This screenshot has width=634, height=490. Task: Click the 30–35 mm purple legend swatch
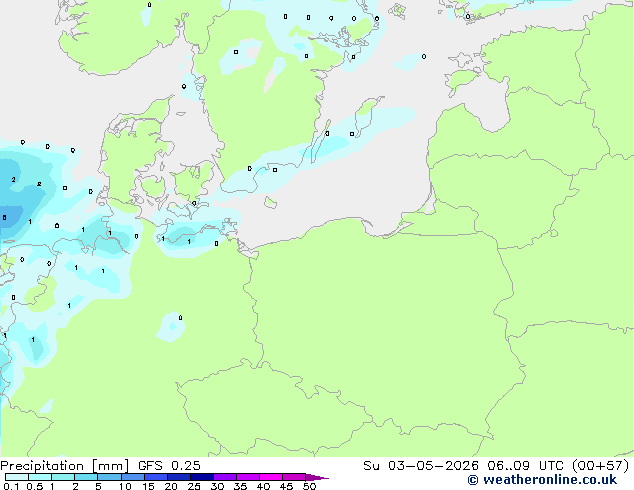[224, 477]
